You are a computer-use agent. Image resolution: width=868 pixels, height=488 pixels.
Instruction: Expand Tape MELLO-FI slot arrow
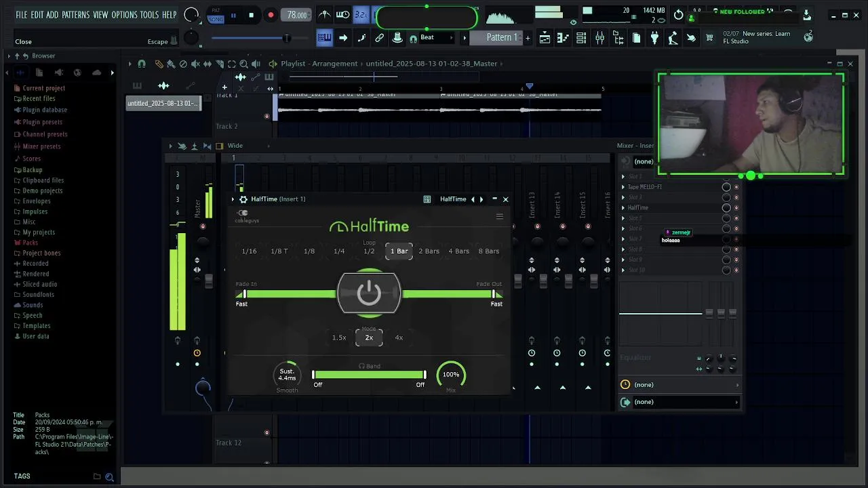pyautogui.click(x=623, y=187)
